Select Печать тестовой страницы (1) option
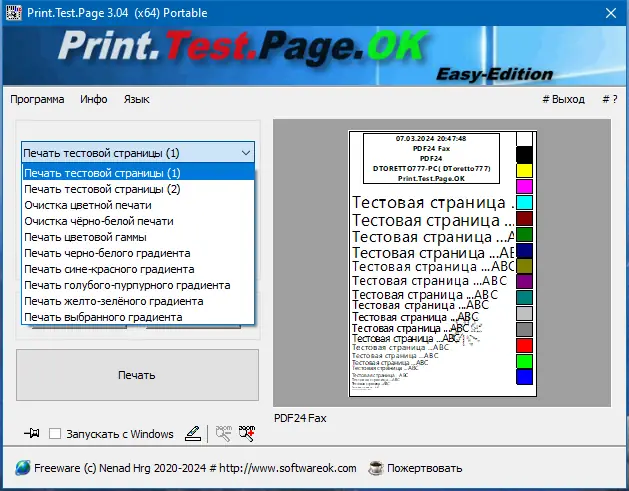Viewport: 629px width, 491px height. coord(138,173)
